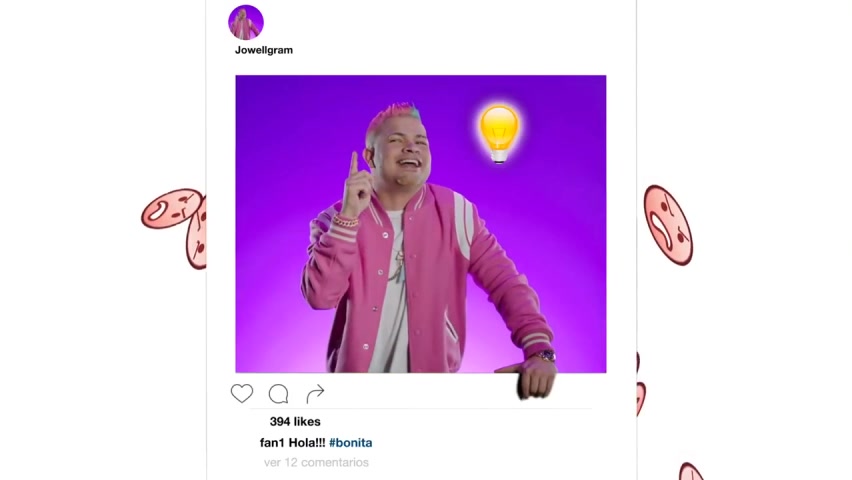Click the partial emoji at bottom right corner
The height and width of the screenshot is (480, 852).
(x=691, y=471)
